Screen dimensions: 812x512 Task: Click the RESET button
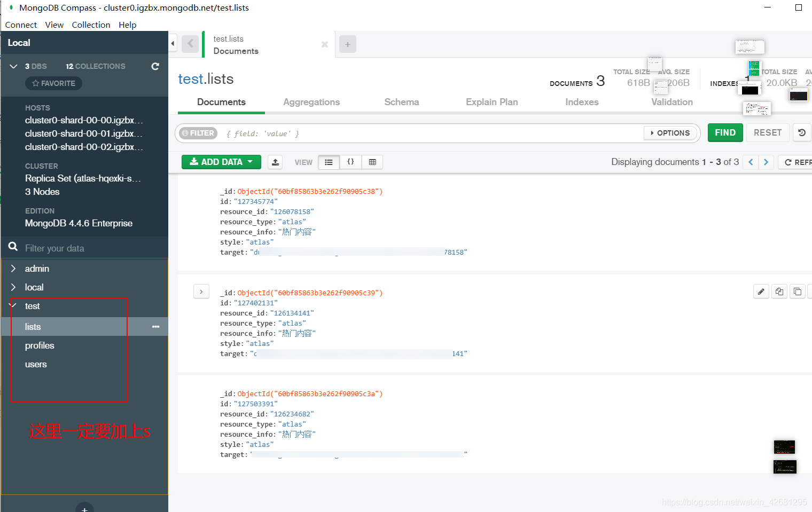(x=768, y=132)
